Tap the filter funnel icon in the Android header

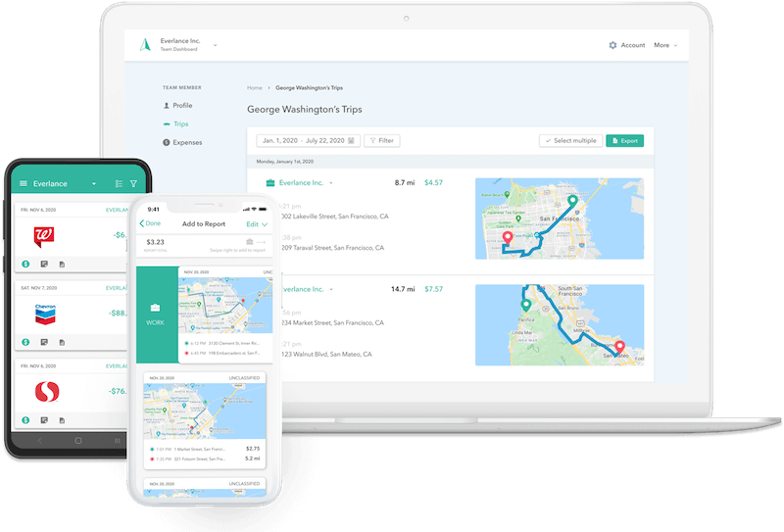pyautogui.click(x=133, y=183)
